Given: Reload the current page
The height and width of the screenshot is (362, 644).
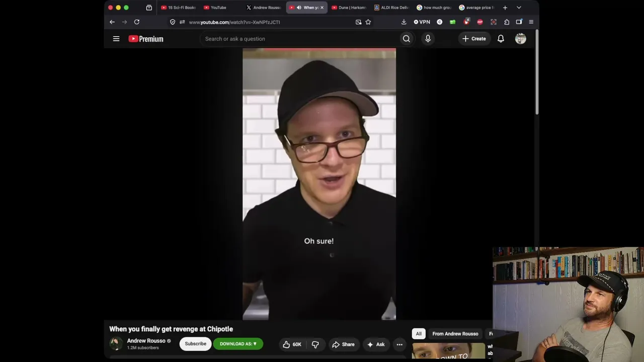Looking at the screenshot, I should [x=137, y=22].
